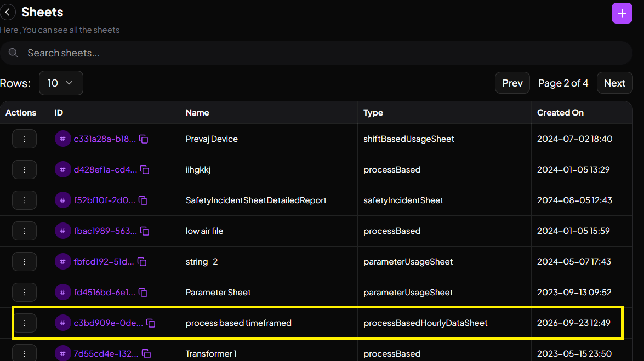Select the name string_2

[202, 262]
